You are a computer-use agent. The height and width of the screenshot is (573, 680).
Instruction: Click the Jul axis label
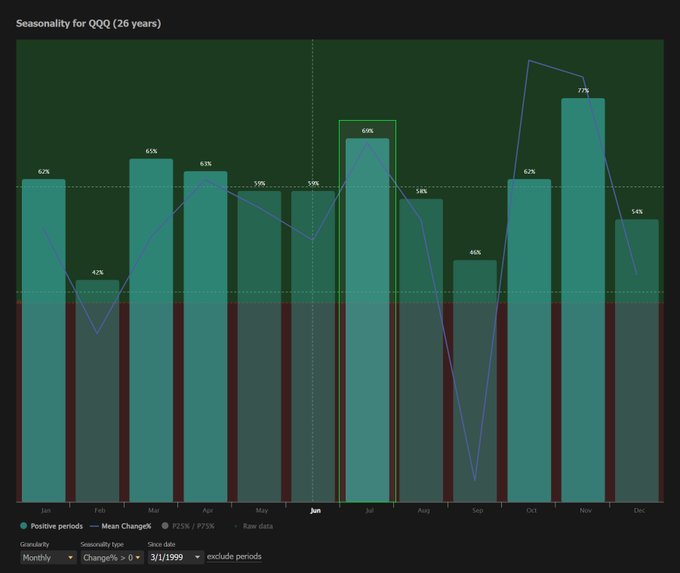(x=369, y=511)
